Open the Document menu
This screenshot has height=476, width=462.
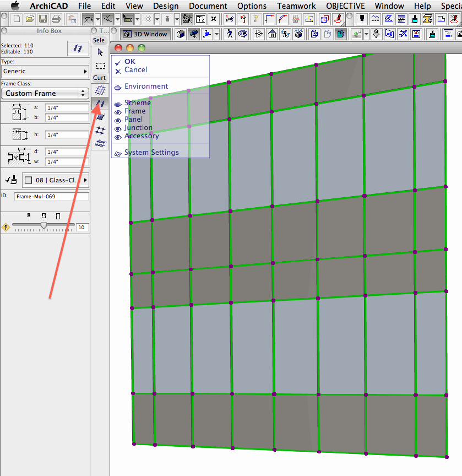point(208,6)
